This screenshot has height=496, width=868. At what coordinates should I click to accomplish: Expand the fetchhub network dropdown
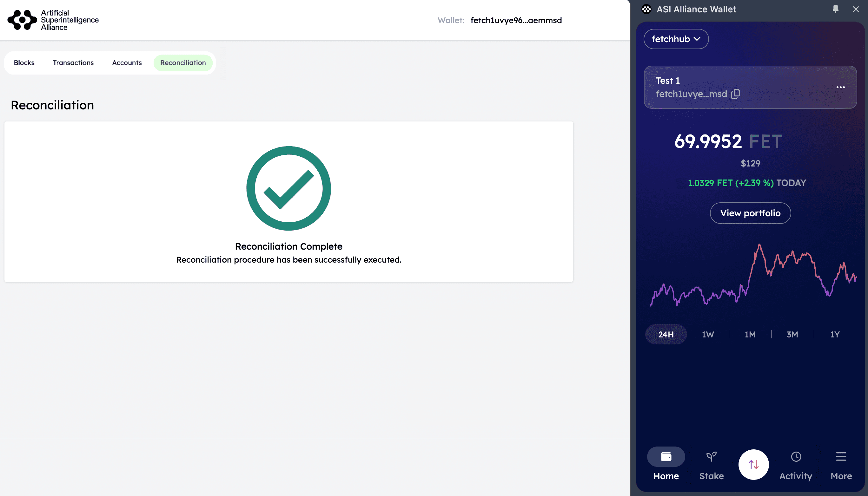point(676,39)
